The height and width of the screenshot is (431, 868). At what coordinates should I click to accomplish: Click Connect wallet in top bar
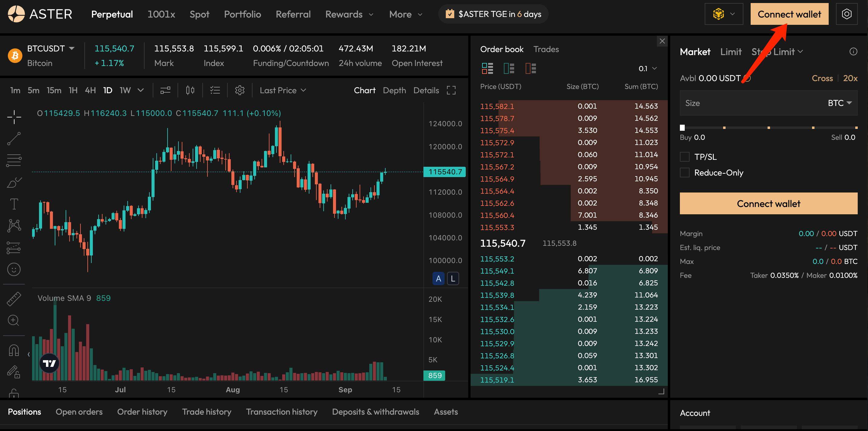pos(789,14)
